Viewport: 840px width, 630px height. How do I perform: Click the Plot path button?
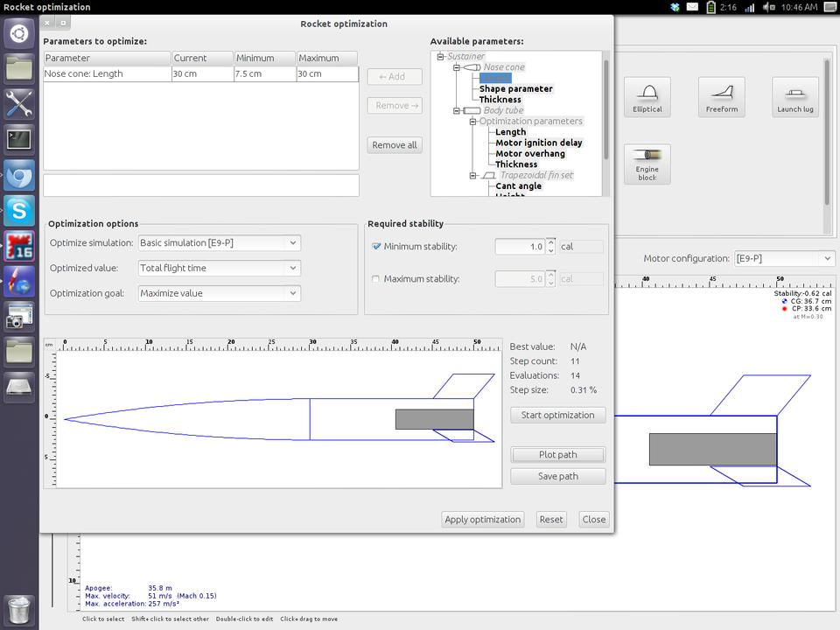557,455
